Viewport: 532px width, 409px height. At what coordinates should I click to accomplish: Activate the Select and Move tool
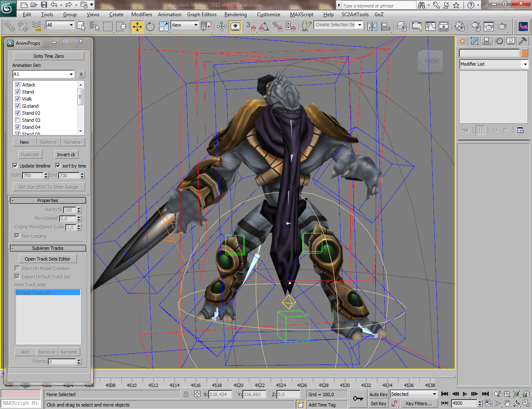[137, 27]
